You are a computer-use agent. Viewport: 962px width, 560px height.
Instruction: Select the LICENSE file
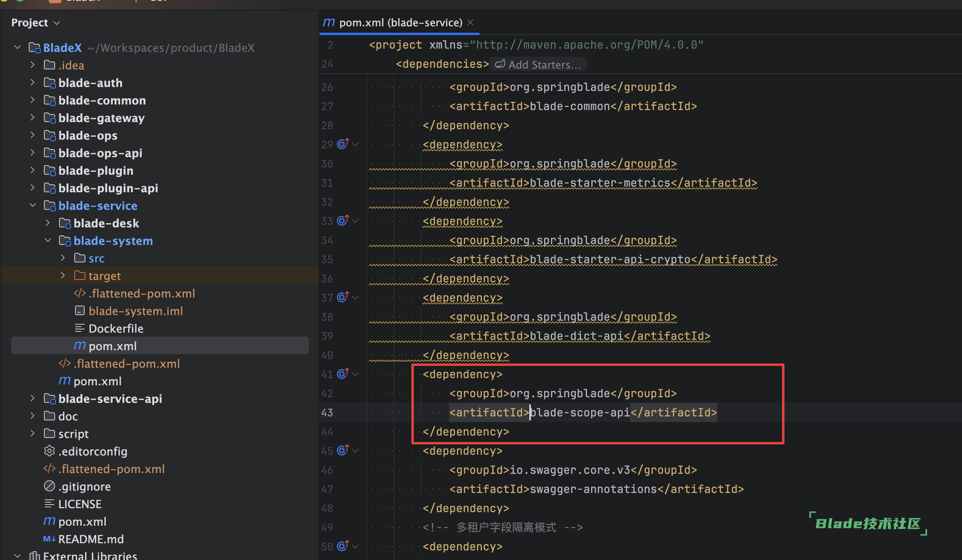[x=80, y=504]
